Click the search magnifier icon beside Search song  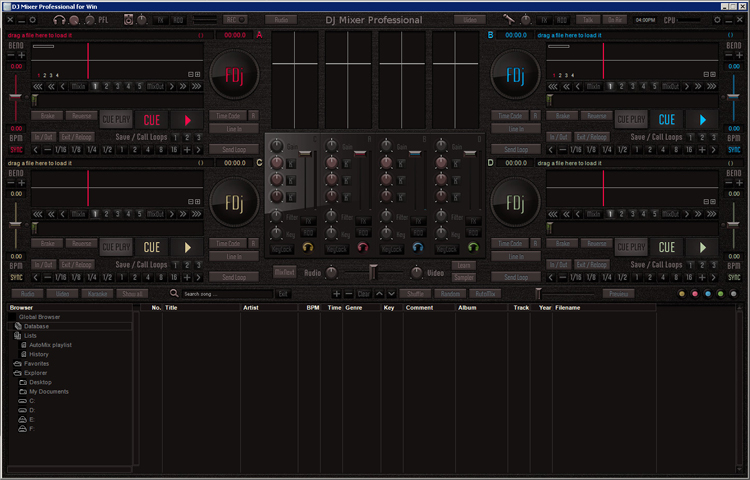(x=174, y=294)
